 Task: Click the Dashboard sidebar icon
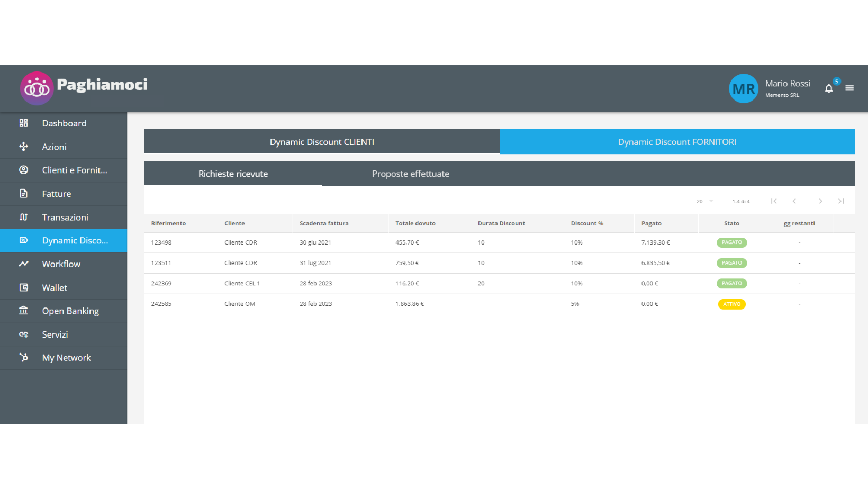tap(23, 123)
